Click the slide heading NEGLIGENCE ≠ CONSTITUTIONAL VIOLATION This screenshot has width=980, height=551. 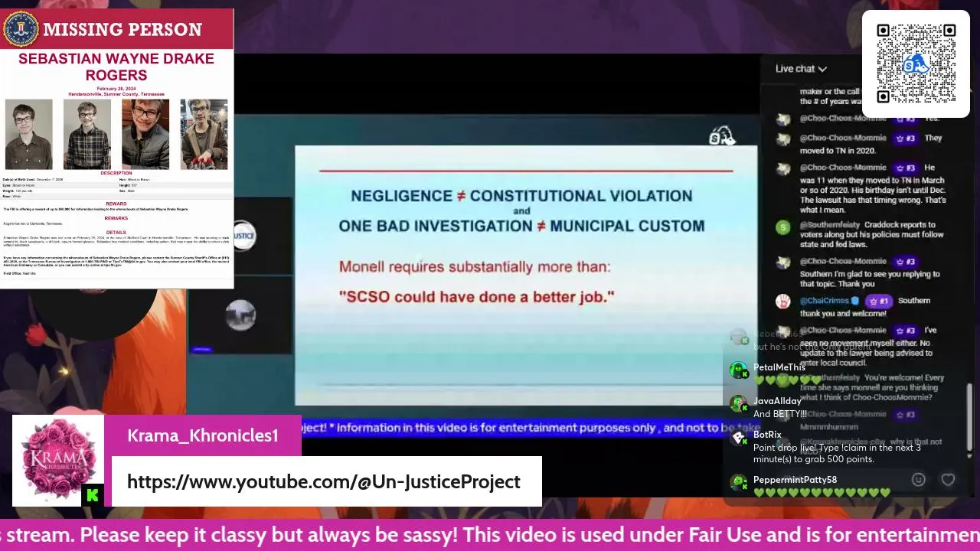521,196
